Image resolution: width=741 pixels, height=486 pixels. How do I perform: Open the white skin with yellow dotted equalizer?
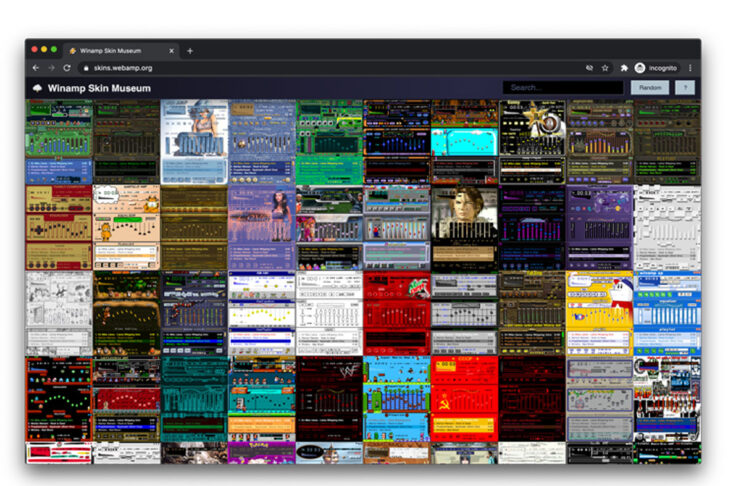262,313
